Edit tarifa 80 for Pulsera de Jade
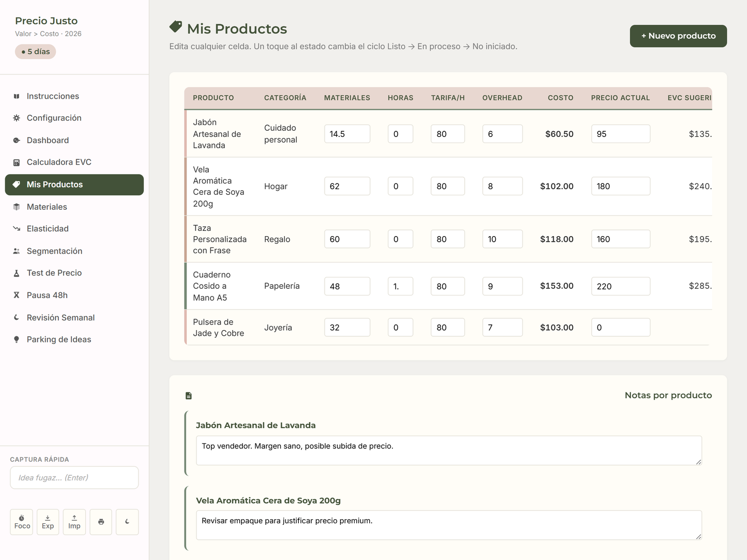 coord(448,328)
